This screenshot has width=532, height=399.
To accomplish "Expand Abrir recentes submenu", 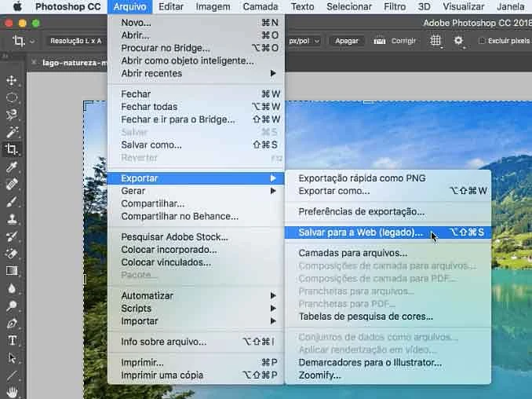I will [196, 73].
